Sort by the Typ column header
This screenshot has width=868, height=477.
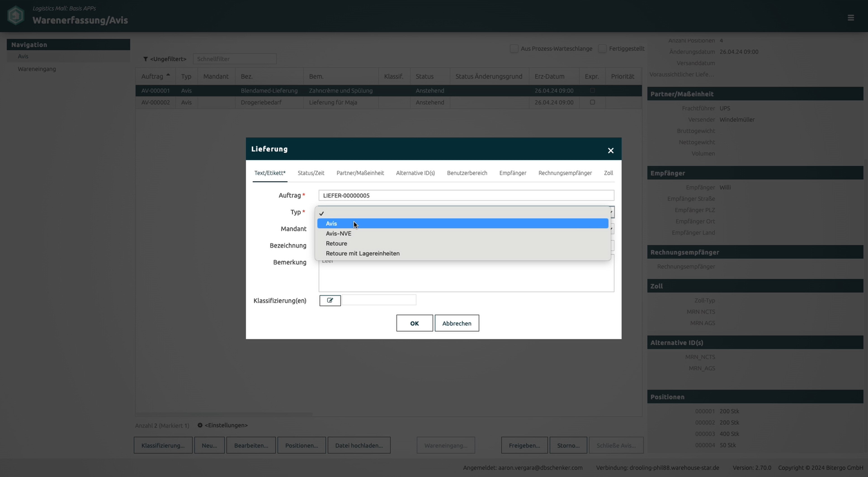pos(186,76)
